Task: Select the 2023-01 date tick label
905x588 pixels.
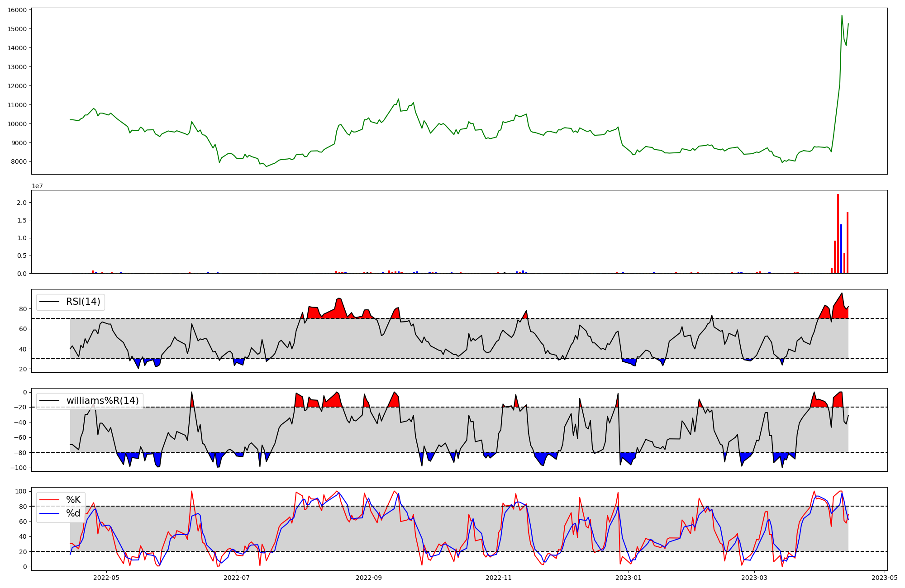Action: (629, 578)
